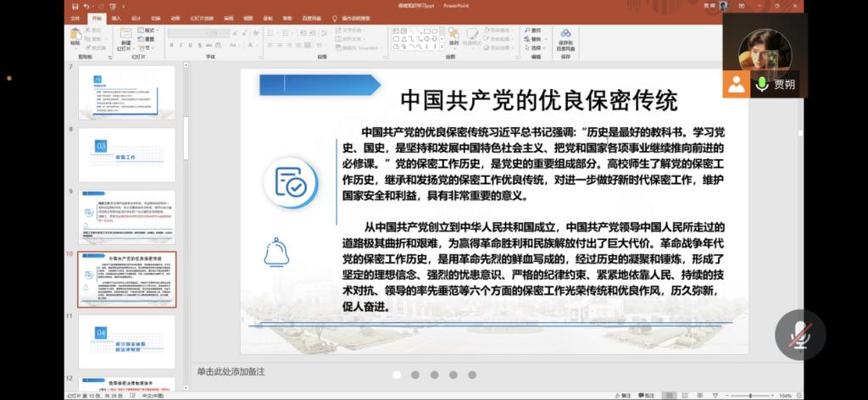Click the Bold (B) formatting icon
Viewport: 868px width, 400px height.
click(171, 45)
